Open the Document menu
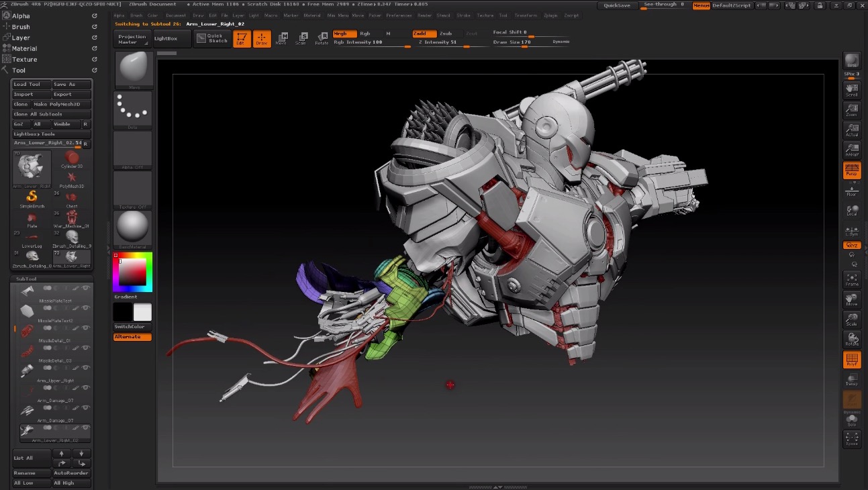Screen dimensions: 868x490 pyautogui.click(x=176, y=15)
